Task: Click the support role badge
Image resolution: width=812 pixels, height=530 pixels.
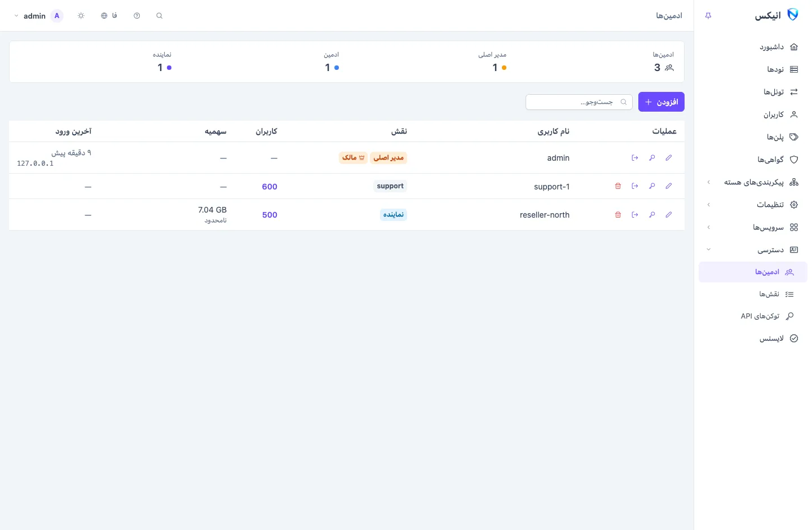Action: [390, 186]
